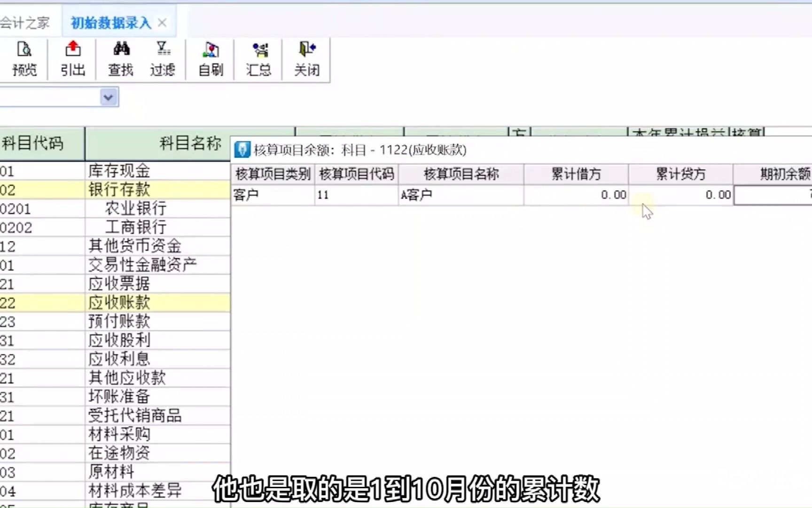Select the 在途物资 row
Viewport: 812px width, 508px height.
coord(115,453)
